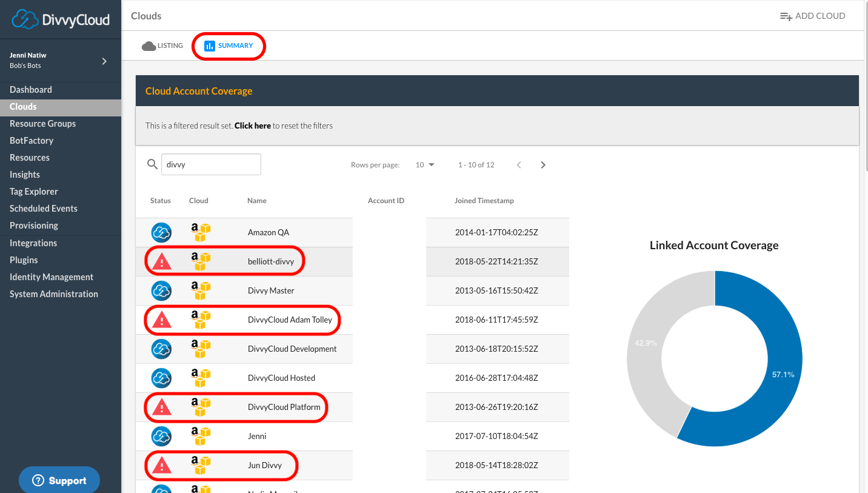This screenshot has height=493, width=868.
Task: Select Clouds in the sidebar
Action: [x=61, y=107]
